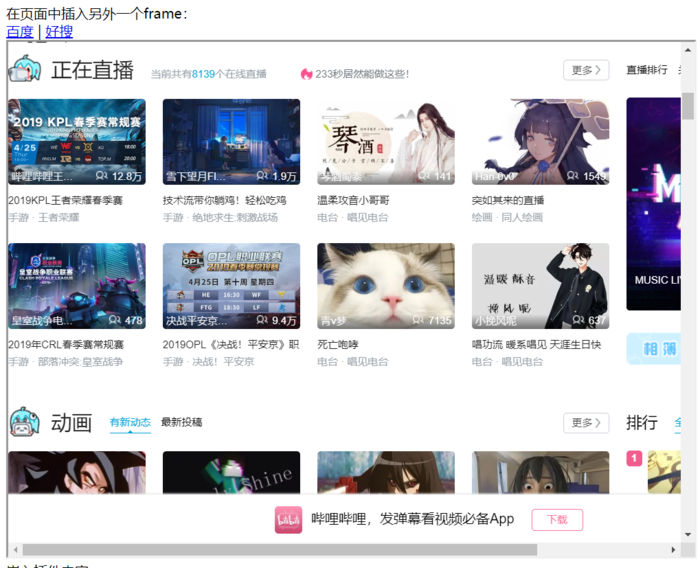Click the viewer icon beside 7135
700x568 pixels.
tap(418, 320)
